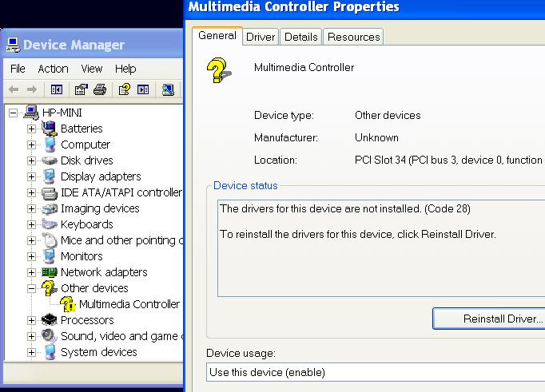Expand the Disk drives node
This screenshot has height=392, width=545.
coord(31,160)
